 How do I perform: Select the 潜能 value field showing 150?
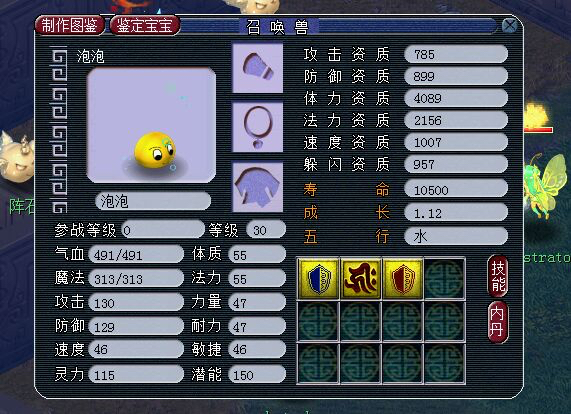pyautogui.click(x=257, y=374)
